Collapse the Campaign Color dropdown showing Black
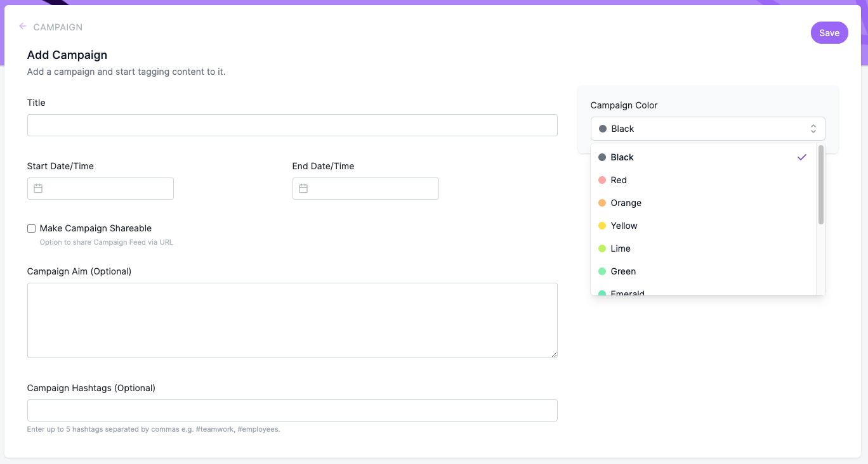This screenshot has width=868, height=464. [x=707, y=129]
